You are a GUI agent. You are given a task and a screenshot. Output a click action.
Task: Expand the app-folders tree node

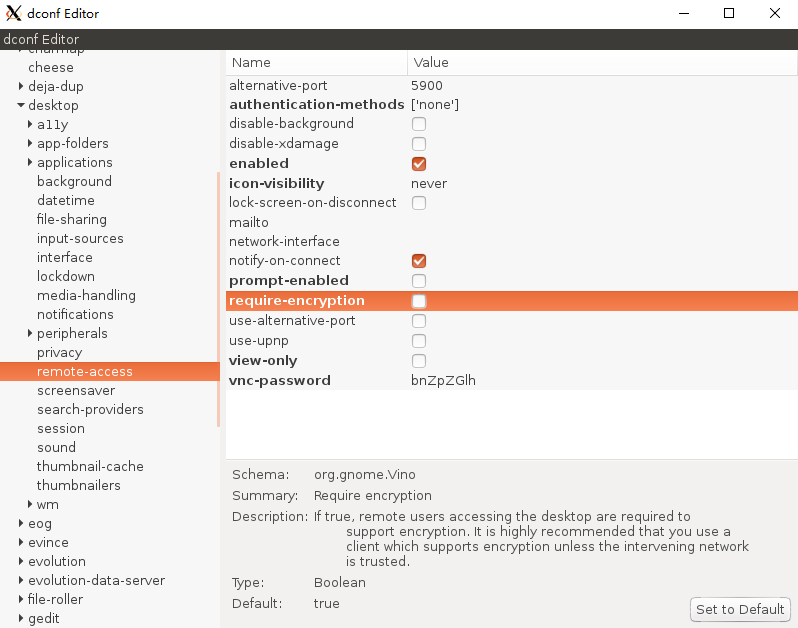[x=30, y=143]
